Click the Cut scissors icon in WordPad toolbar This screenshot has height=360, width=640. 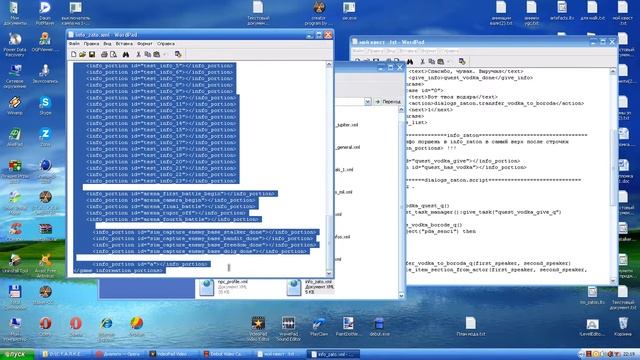138,54
